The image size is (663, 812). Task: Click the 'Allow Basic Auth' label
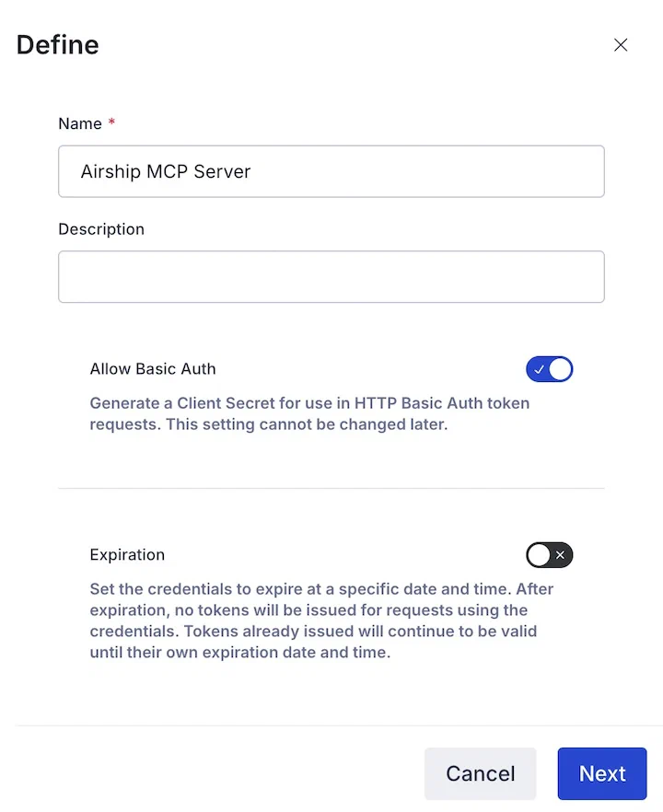click(153, 369)
